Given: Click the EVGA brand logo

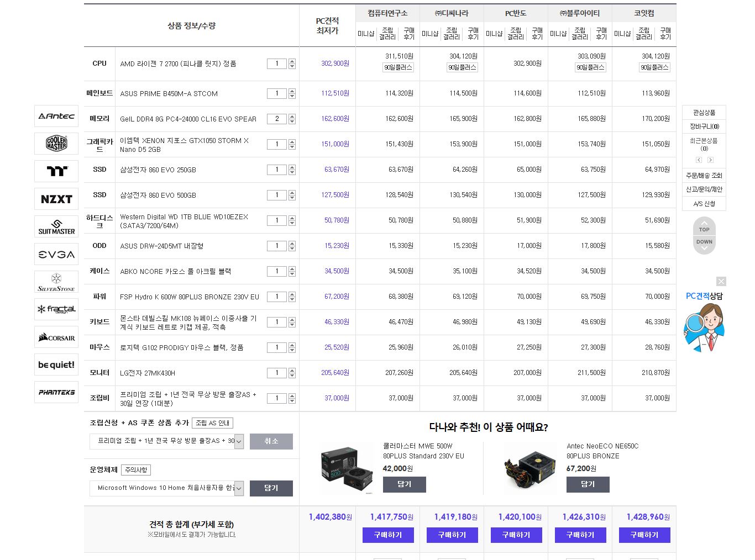Looking at the screenshot, I should coord(56,254).
